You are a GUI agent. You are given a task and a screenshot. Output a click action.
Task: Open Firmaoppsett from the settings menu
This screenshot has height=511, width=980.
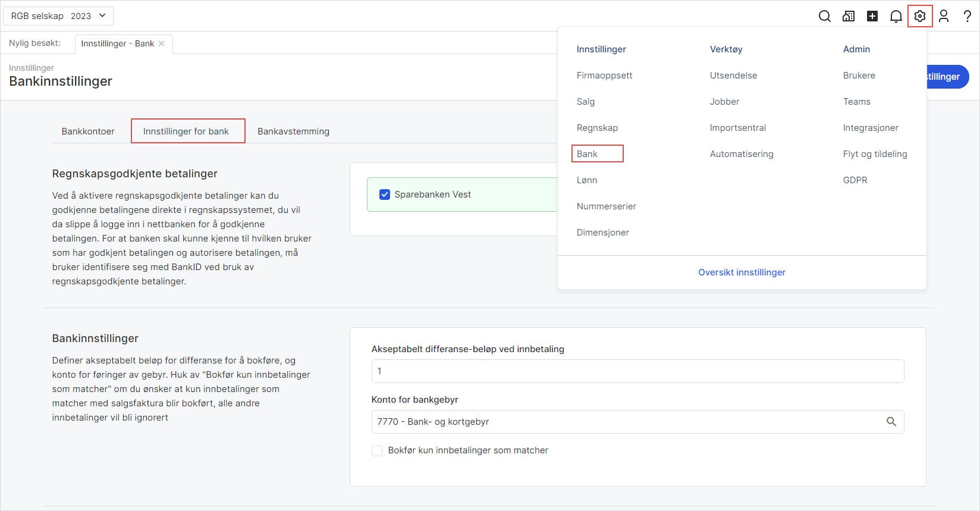pos(604,76)
